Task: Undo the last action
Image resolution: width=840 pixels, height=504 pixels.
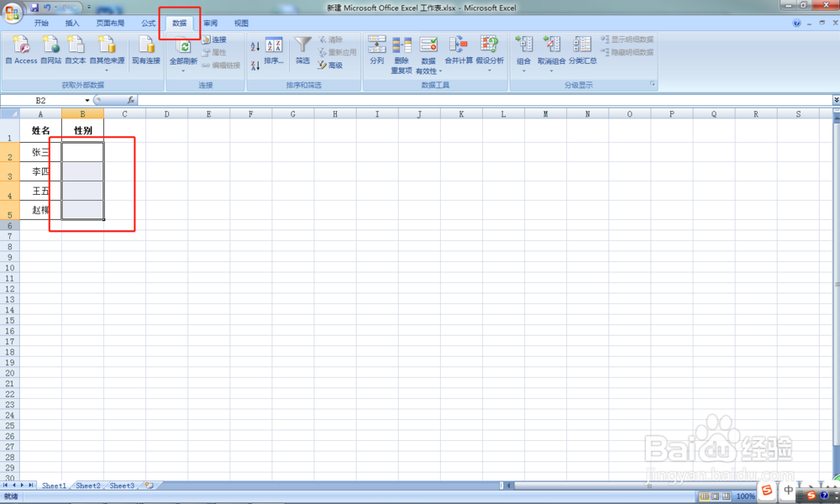Action: tap(47, 8)
